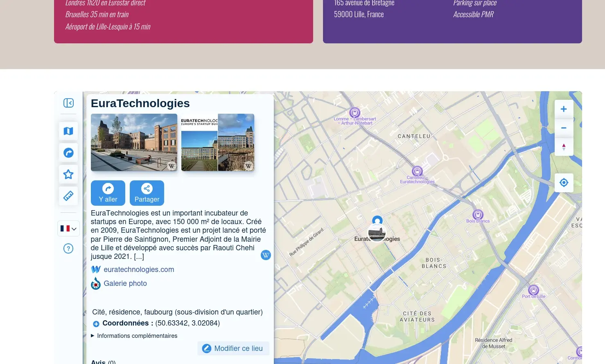Open favorites with the star icon
Screen dimensions: 605x364
tap(68, 174)
